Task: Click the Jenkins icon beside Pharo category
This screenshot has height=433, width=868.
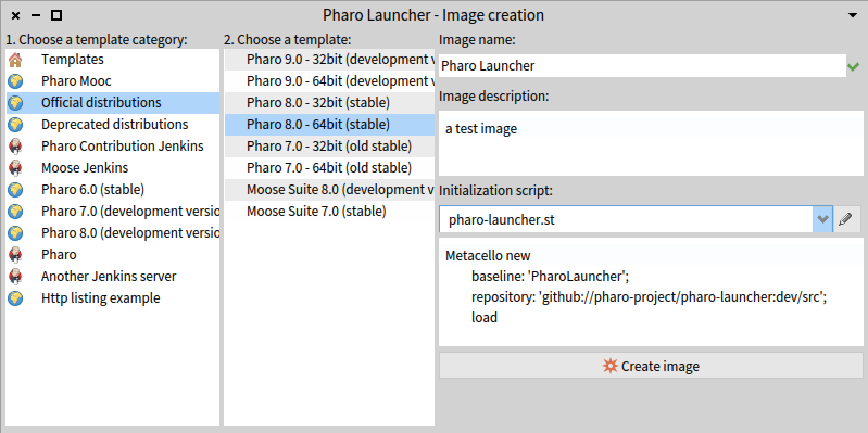Action: (x=15, y=255)
